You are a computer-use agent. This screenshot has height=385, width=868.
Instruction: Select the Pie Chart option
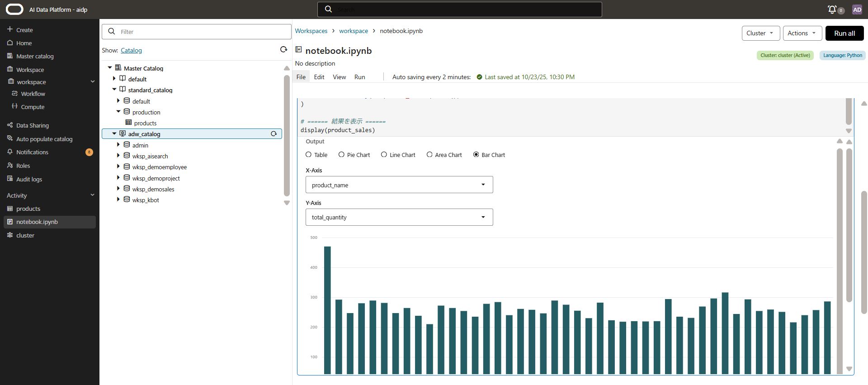click(x=341, y=154)
